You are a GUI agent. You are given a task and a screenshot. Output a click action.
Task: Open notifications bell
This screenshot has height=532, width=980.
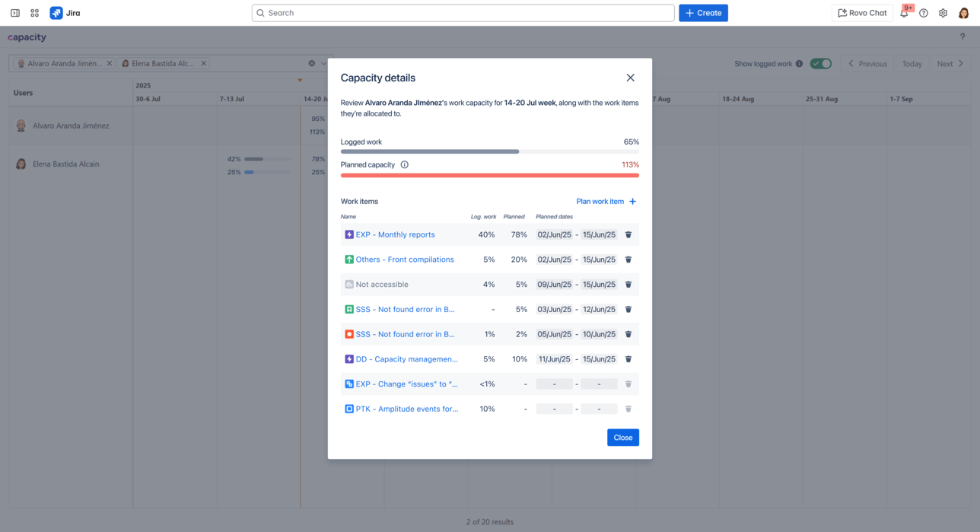point(904,13)
